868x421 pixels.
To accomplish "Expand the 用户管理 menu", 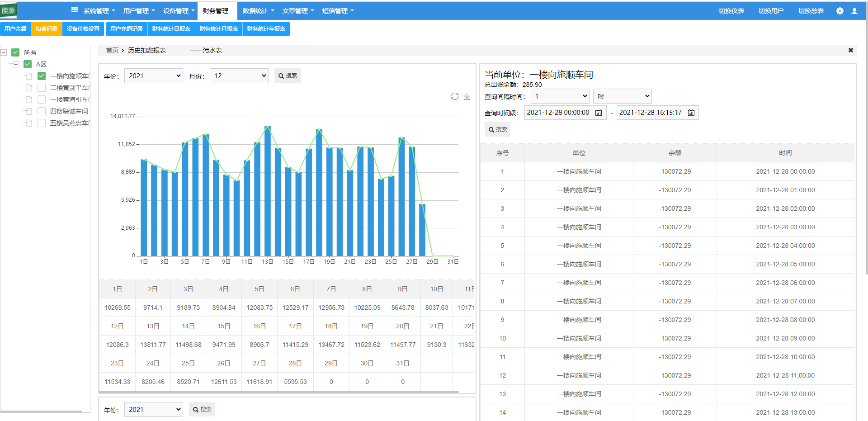I will pyautogui.click(x=139, y=11).
